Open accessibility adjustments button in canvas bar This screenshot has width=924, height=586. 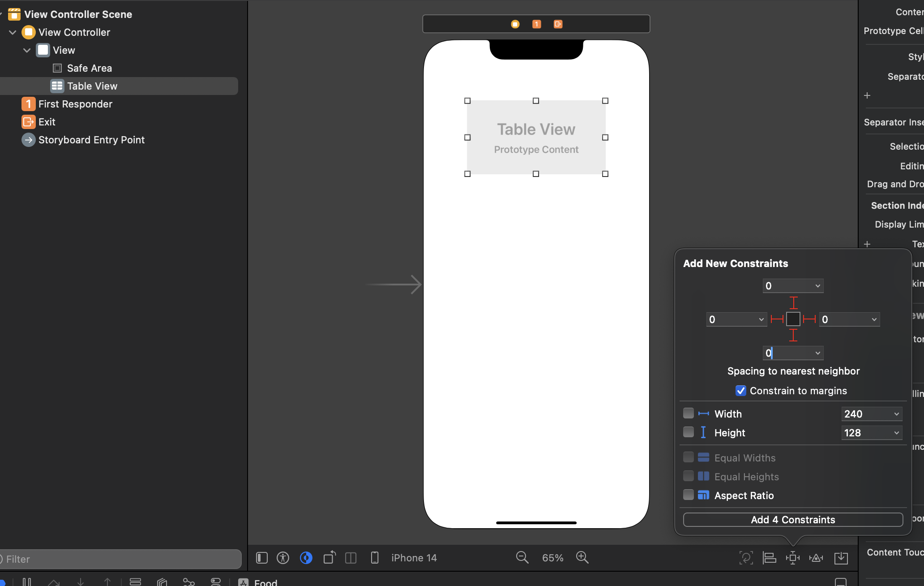coord(283,558)
